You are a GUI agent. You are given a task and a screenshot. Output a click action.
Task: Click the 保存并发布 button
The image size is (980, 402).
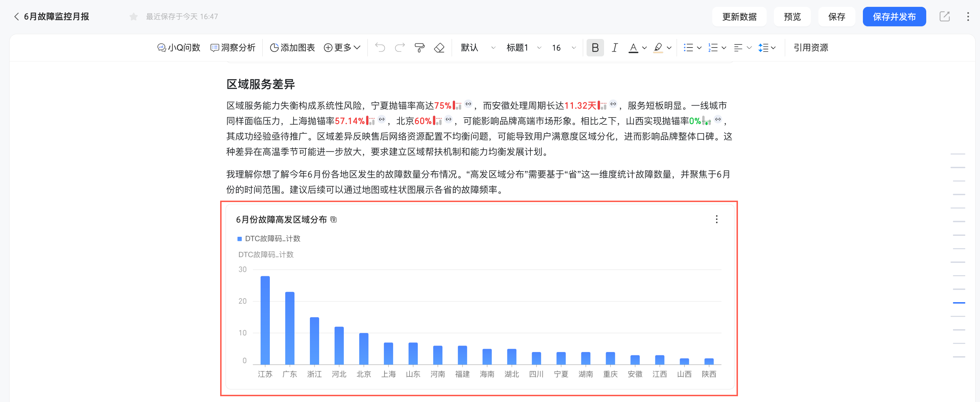(894, 17)
